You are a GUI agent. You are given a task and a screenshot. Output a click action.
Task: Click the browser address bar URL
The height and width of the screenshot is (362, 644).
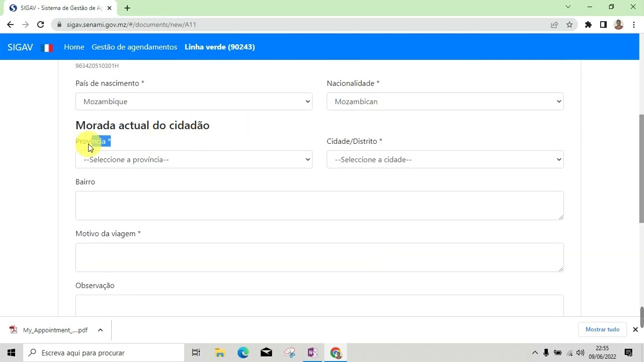[131, 24]
